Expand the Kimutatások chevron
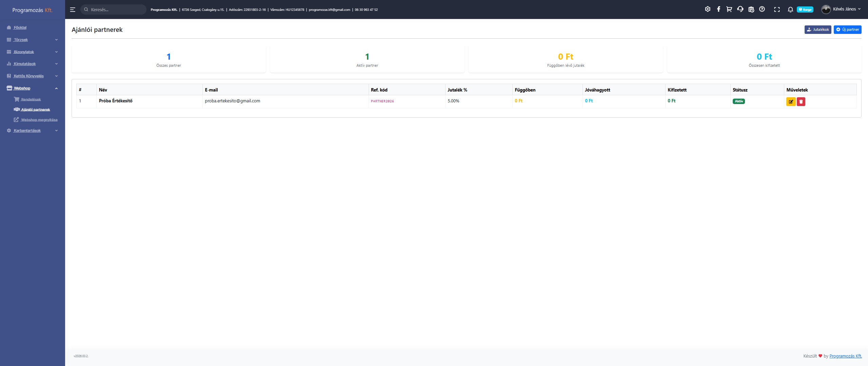This screenshot has width=868, height=366. [x=56, y=64]
